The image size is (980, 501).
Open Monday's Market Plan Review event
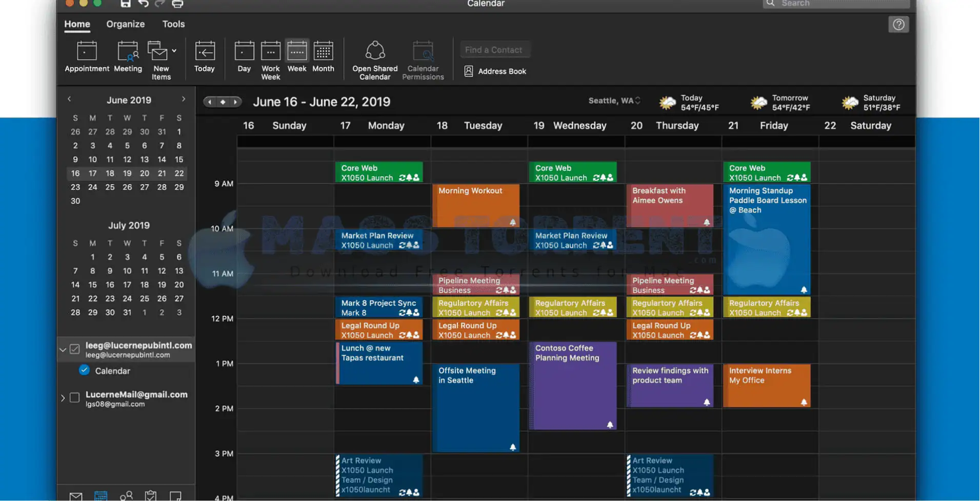coord(379,240)
